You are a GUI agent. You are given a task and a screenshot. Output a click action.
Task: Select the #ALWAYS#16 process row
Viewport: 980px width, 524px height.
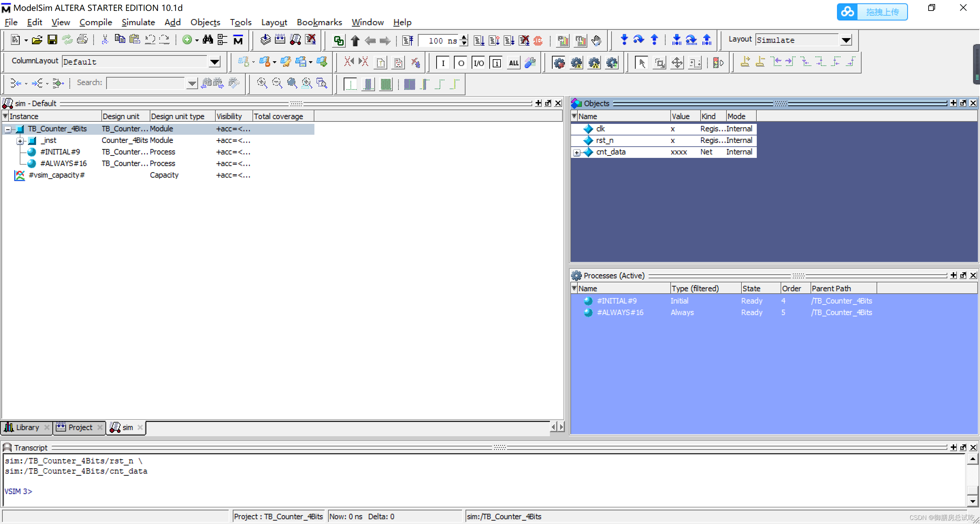click(620, 312)
